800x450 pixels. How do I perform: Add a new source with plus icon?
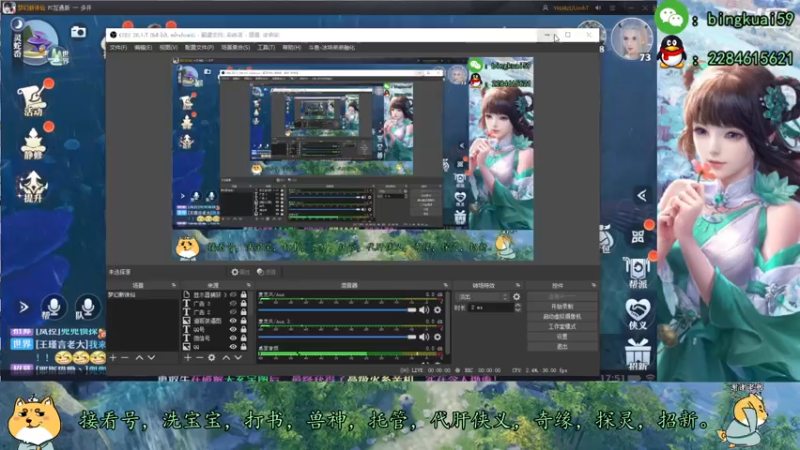(x=188, y=358)
